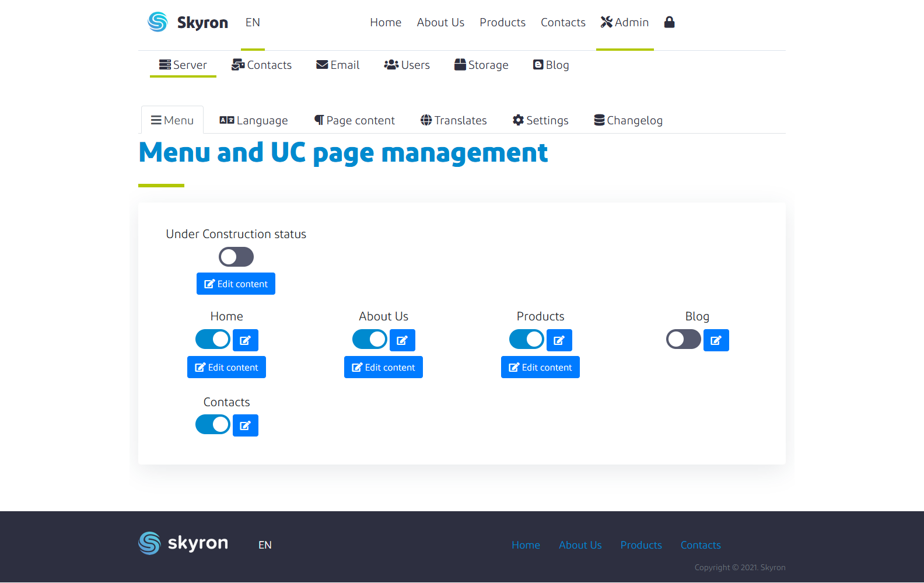The width and height of the screenshot is (924, 583).
Task: Click Edit content button under About Us
Action: pyautogui.click(x=383, y=367)
